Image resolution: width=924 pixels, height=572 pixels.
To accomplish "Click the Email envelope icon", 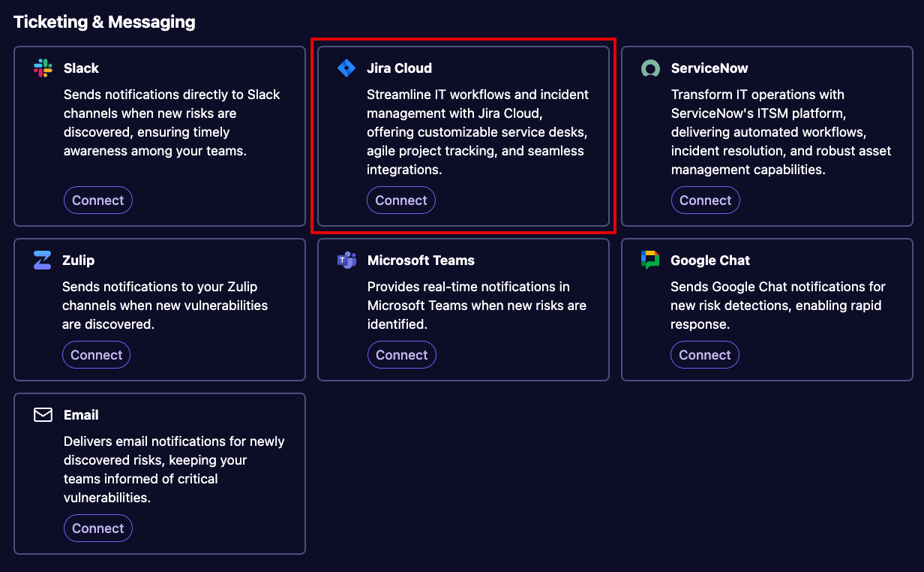I will coord(43,415).
